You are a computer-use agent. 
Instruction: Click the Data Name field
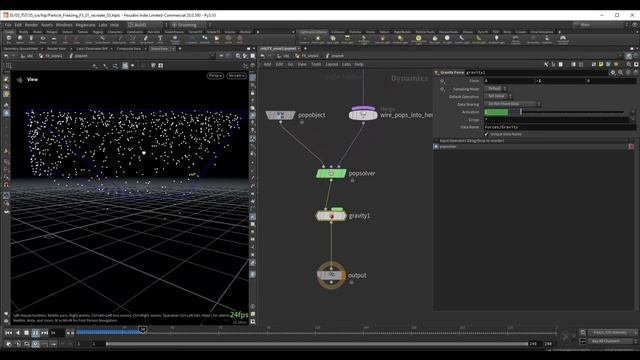point(560,127)
